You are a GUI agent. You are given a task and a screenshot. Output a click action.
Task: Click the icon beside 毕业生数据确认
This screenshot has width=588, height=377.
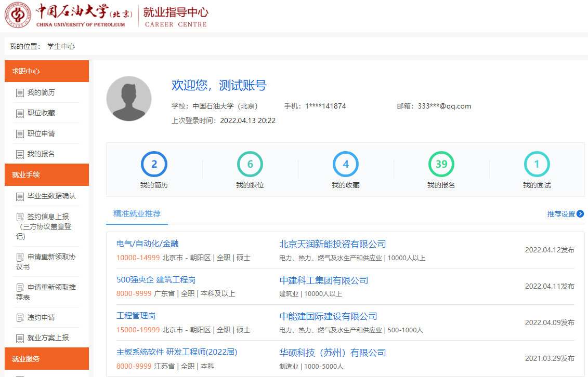click(x=20, y=196)
